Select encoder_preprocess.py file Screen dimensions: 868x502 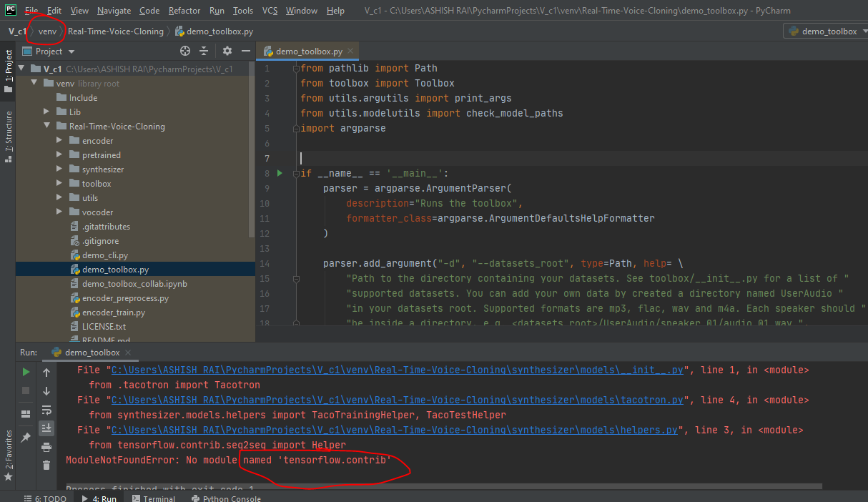coord(125,298)
